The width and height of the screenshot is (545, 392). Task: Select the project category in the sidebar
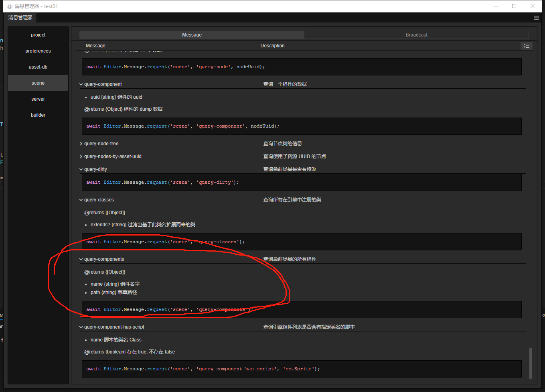38,35
